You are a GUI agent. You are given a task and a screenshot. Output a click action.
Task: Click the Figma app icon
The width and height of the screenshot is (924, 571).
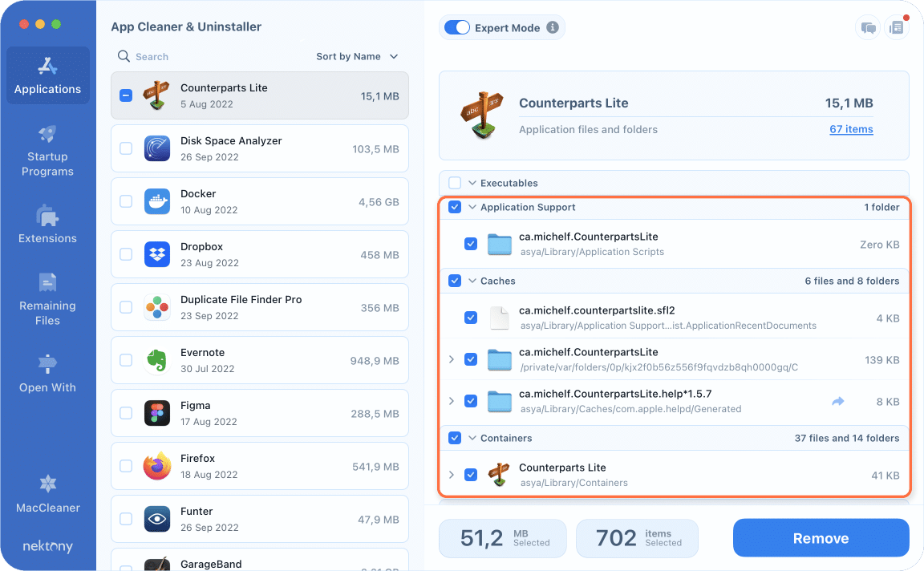coord(157,414)
